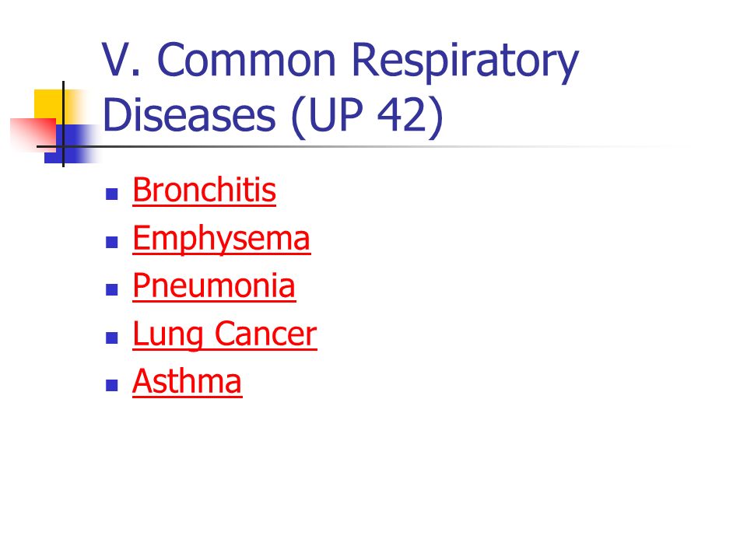The width and height of the screenshot is (747, 560).
Task: Click the Pneumonia hyperlink
Action: [x=214, y=286]
